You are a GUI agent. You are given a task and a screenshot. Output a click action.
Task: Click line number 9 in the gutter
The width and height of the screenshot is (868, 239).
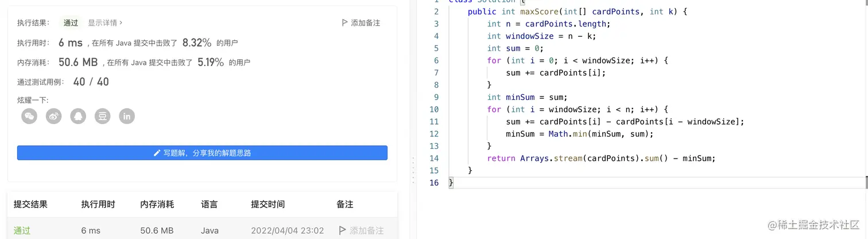coord(436,97)
